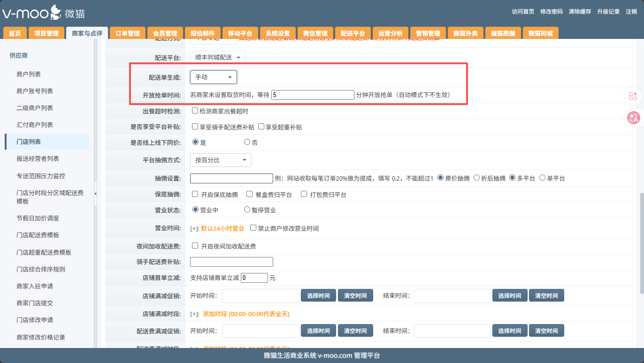Viewport: 644px width, 363px height.
Task: Click the pink AI assistant floating icon
Action: pos(633,96)
